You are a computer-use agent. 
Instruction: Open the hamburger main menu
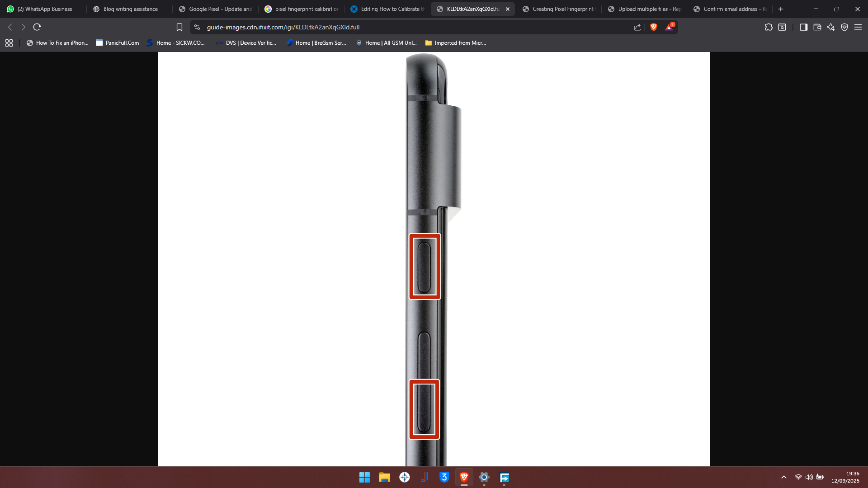[858, 27]
